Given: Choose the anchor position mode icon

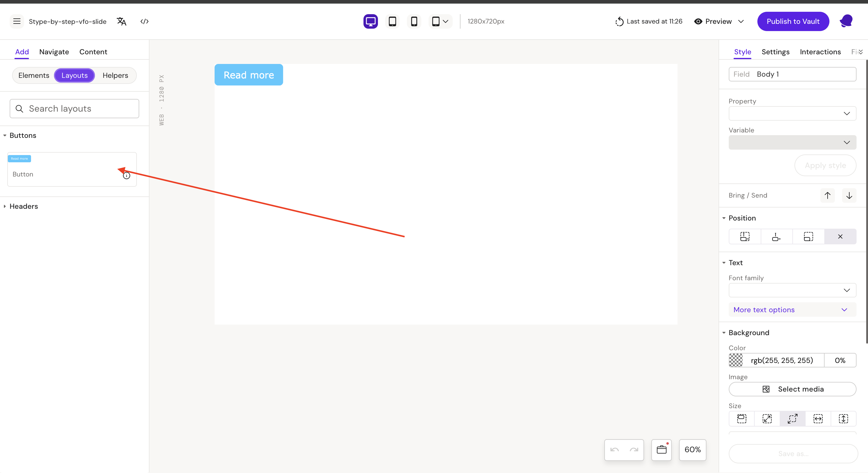Looking at the screenshot, I should click(x=776, y=237).
